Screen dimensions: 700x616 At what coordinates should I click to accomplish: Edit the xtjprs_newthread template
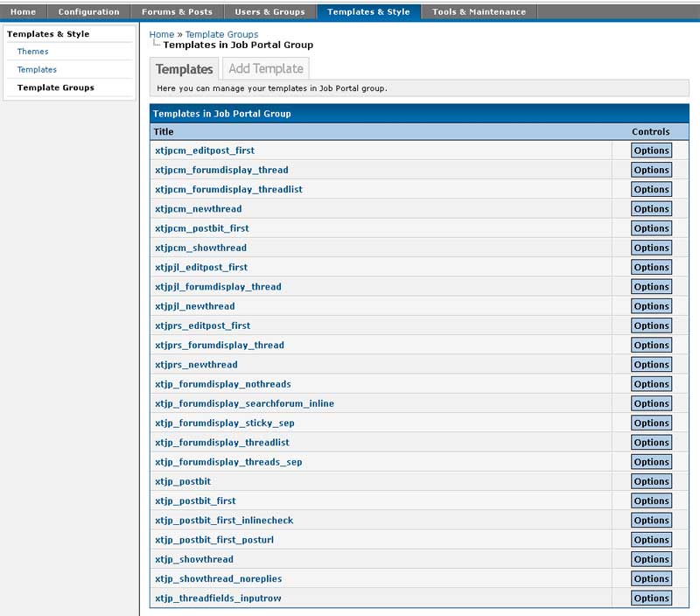pyautogui.click(x=196, y=365)
